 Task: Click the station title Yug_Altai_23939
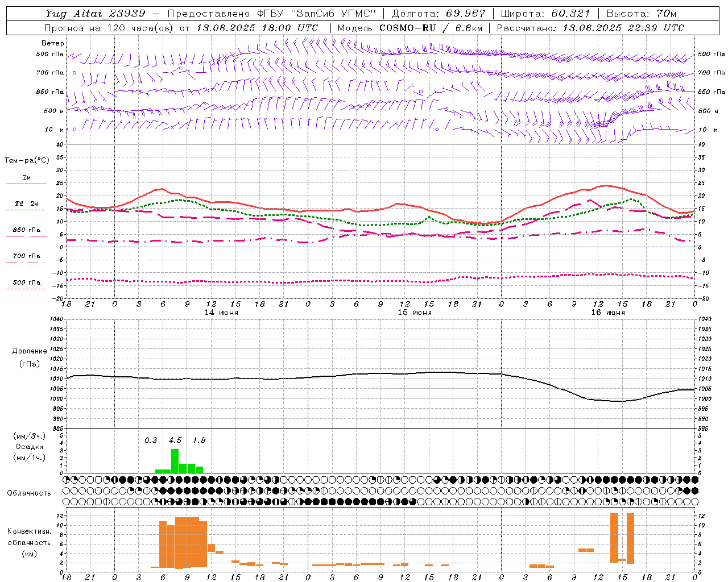96,14
